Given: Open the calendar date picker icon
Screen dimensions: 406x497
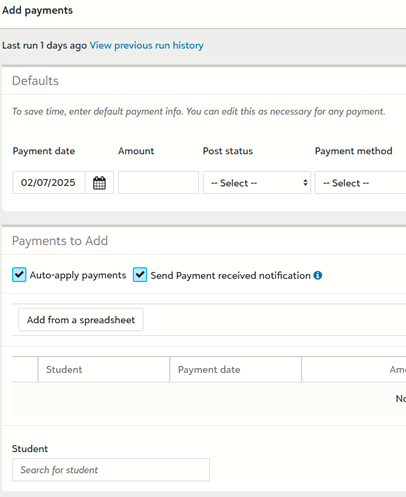Looking at the screenshot, I should coord(99,183).
